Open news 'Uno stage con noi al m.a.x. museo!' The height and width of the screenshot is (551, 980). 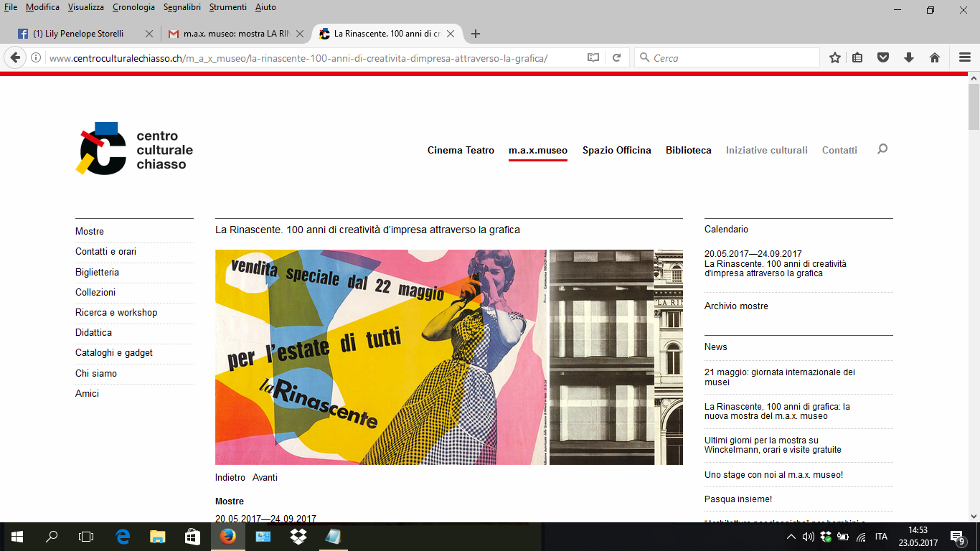(x=773, y=475)
